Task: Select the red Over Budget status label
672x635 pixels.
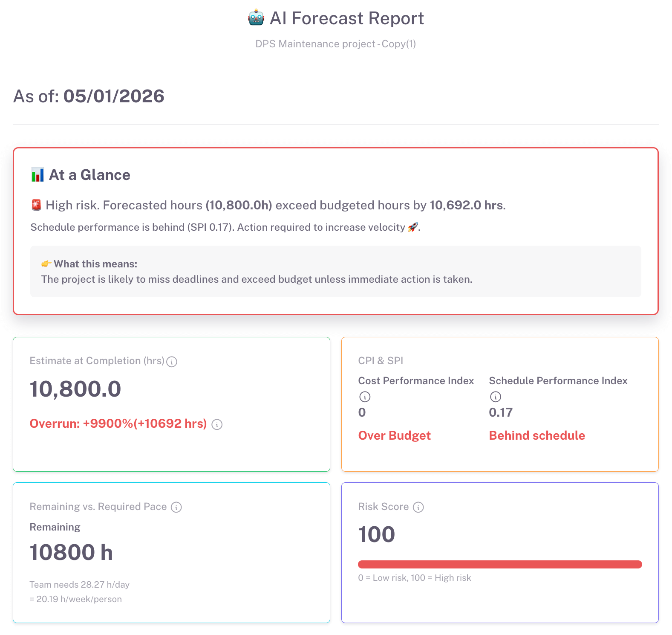Action: click(x=394, y=435)
